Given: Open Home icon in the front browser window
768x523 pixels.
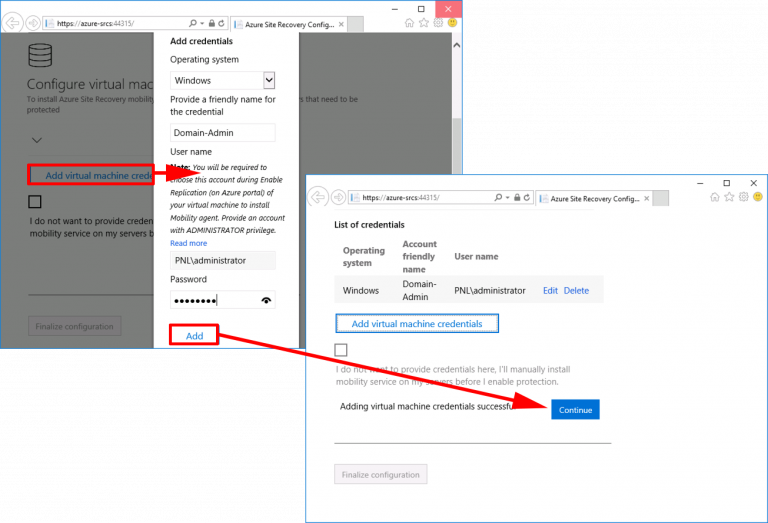Looking at the screenshot, I should point(715,197).
